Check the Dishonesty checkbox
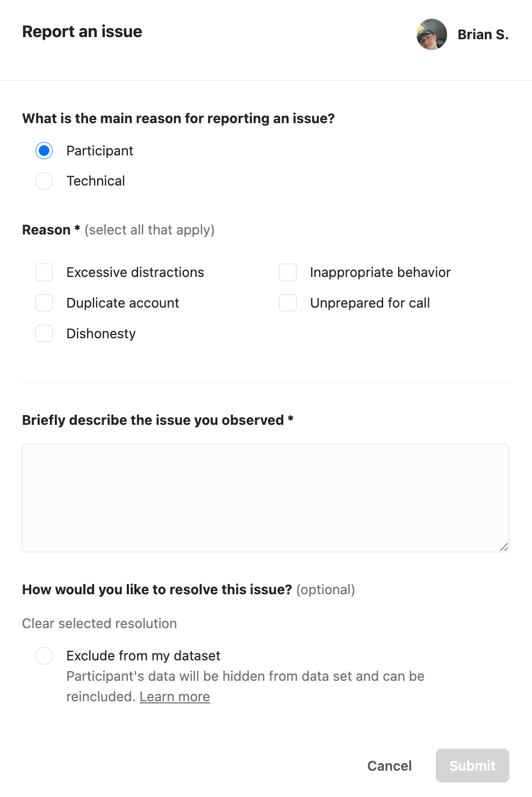 tap(44, 333)
